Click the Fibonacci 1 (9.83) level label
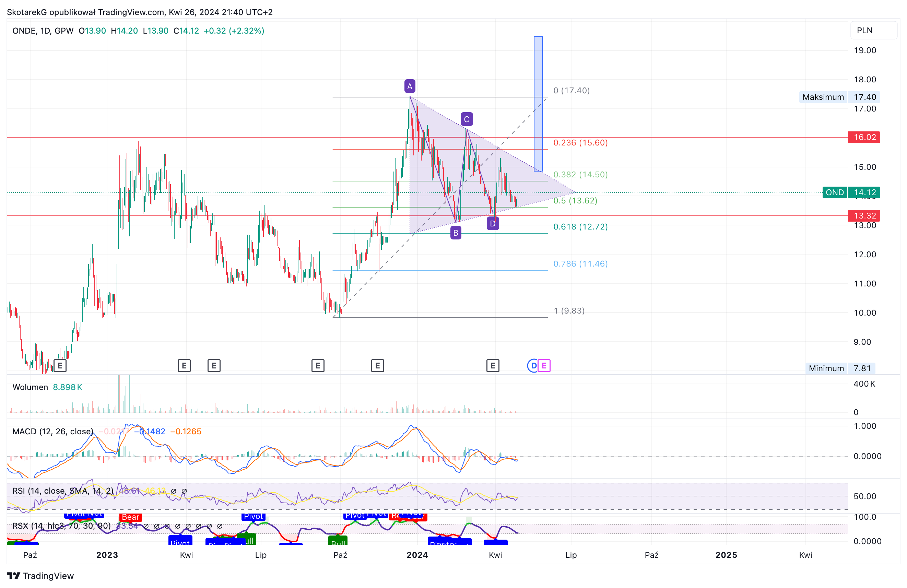The image size is (907, 588). click(569, 310)
